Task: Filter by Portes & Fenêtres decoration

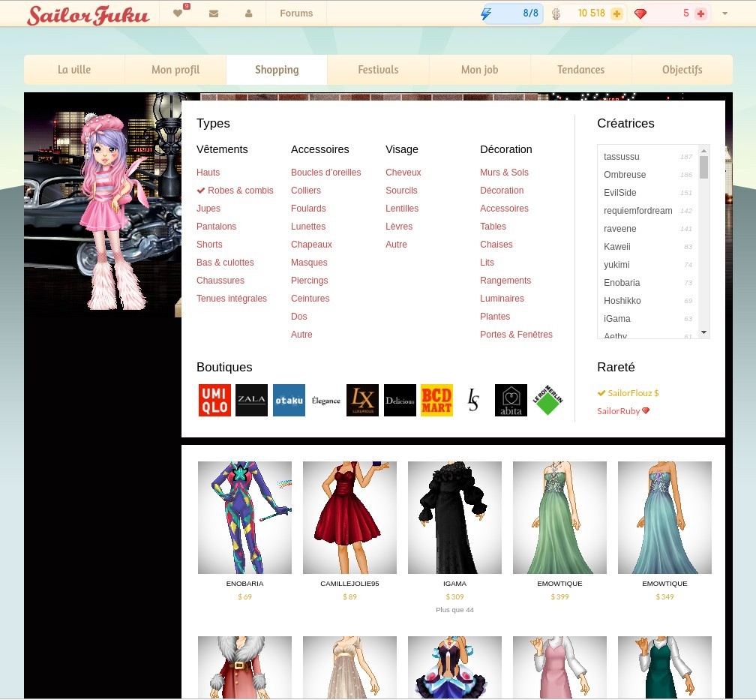Action: pyautogui.click(x=516, y=335)
